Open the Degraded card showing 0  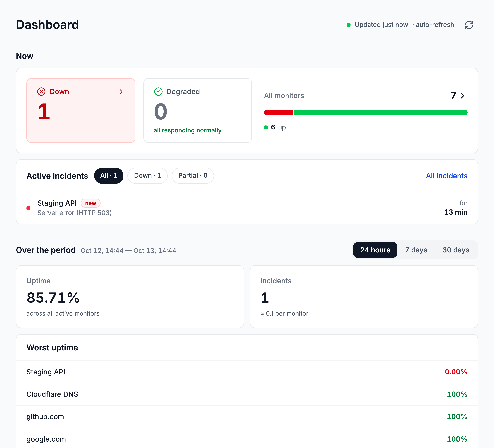[x=198, y=111]
